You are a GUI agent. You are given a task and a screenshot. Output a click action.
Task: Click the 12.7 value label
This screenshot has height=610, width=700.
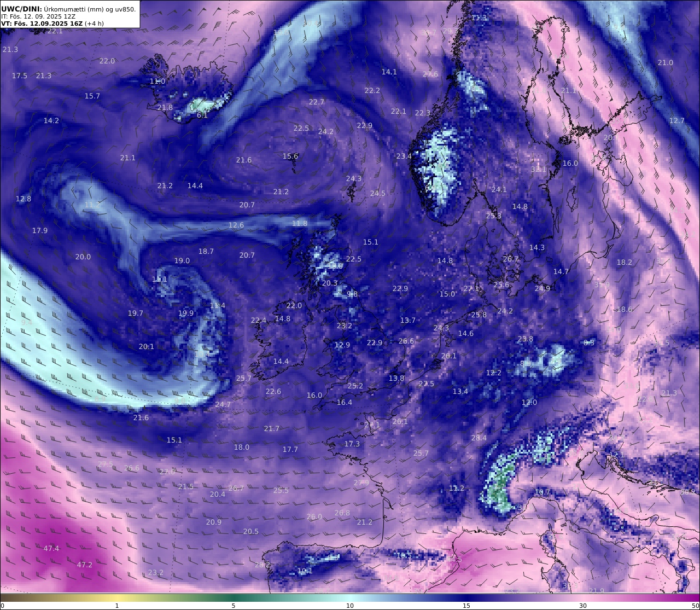[676, 120]
